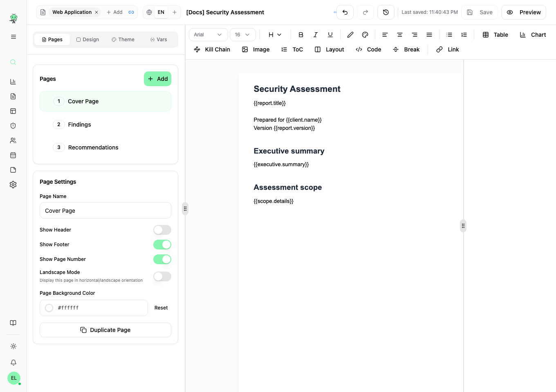
Task: Undo the last change
Action: (x=345, y=12)
